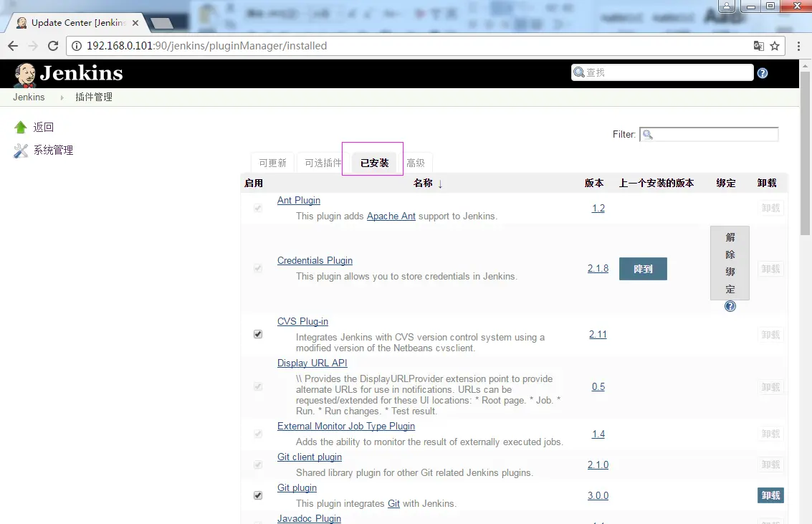Click the browser address bar URL

(206, 46)
